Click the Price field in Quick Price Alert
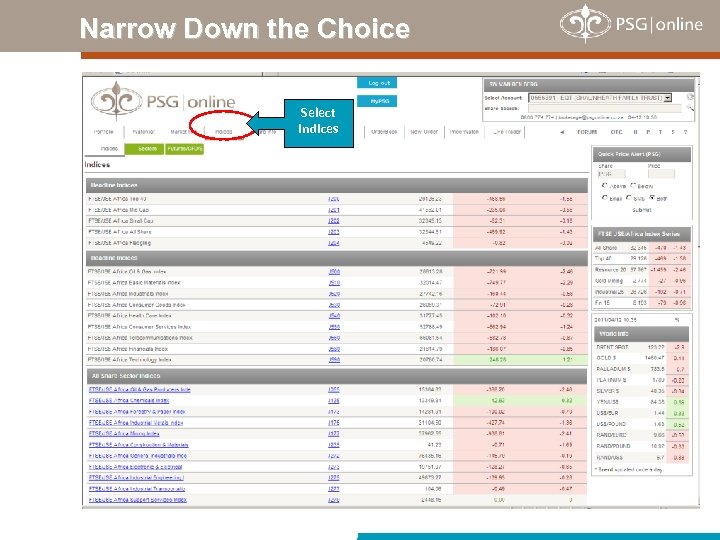Image resolution: width=720 pixels, height=540 pixels. point(661,174)
